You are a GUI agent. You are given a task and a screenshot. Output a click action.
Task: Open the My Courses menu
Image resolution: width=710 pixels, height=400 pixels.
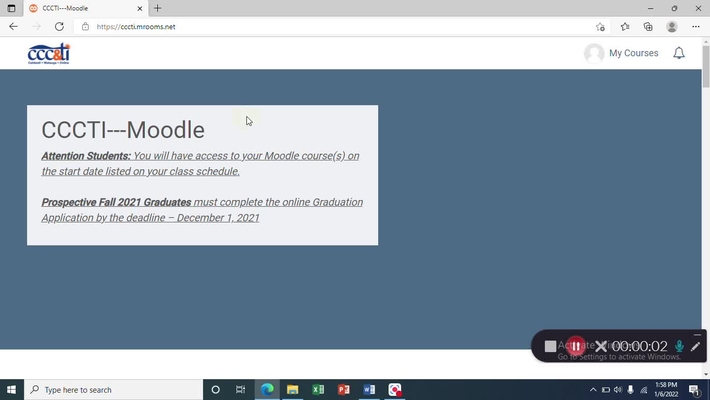click(633, 53)
